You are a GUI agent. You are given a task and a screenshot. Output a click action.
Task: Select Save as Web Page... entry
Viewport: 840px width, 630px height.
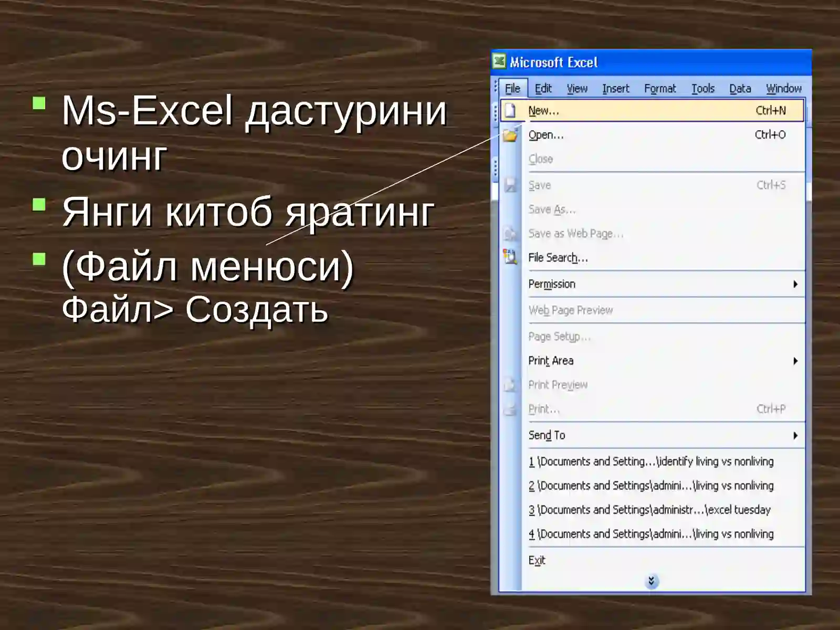[x=652, y=234]
